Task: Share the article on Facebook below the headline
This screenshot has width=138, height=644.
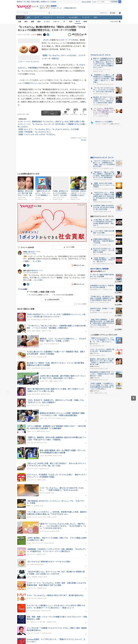Action: click(x=48, y=35)
